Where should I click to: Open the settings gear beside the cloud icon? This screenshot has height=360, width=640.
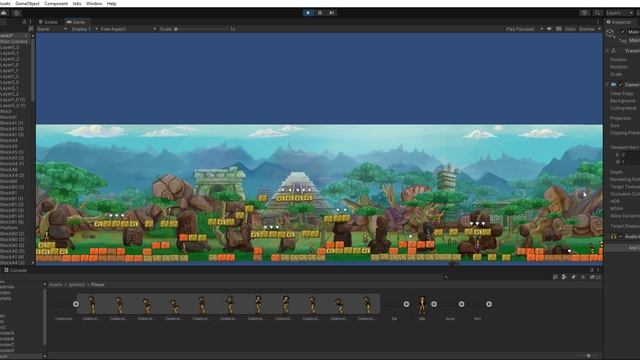click(17, 13)
